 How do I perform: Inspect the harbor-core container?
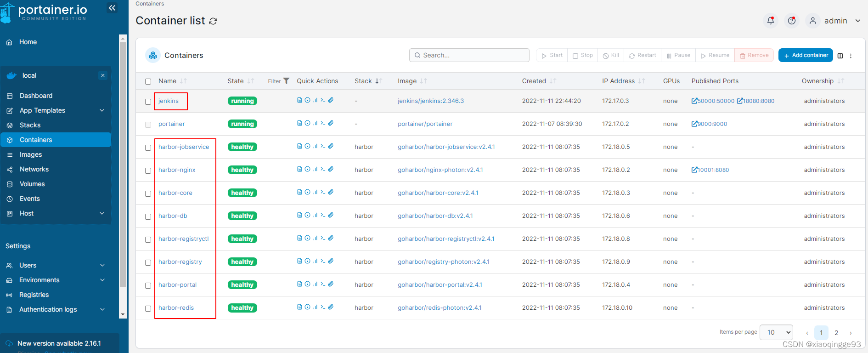(307, 192)
